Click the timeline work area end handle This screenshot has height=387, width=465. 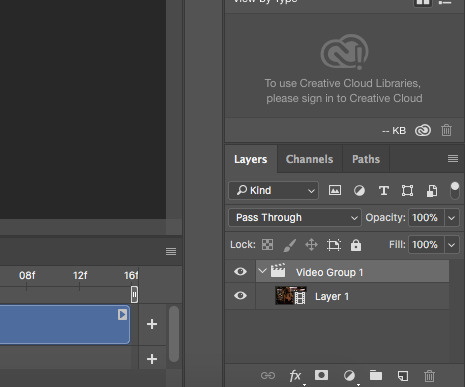[134, 294]
